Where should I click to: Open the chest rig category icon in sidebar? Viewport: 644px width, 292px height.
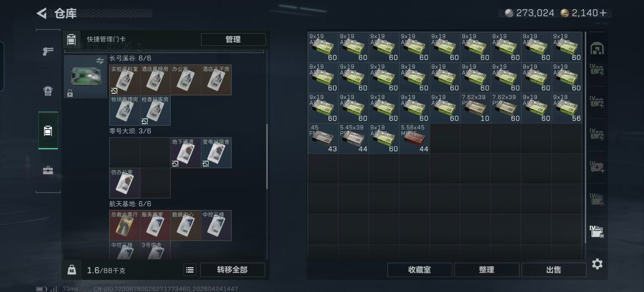click(x=48, y=91)
